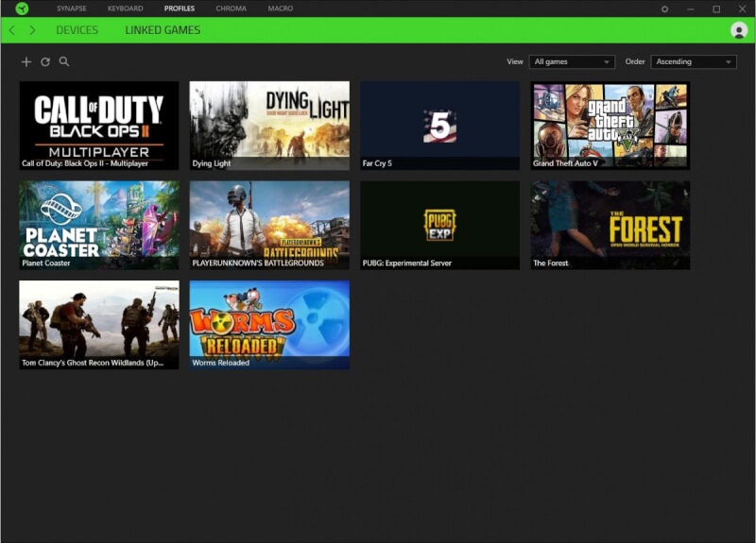Open the Order Ascending dropdown
Image resolution: width=756 pixels, height=543 pixels.
coord(694,61)
